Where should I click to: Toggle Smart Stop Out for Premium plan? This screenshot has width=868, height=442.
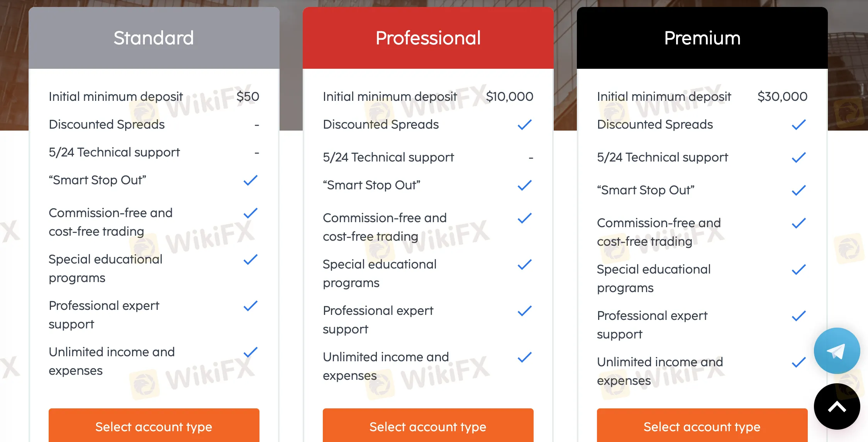pos(798,190)
